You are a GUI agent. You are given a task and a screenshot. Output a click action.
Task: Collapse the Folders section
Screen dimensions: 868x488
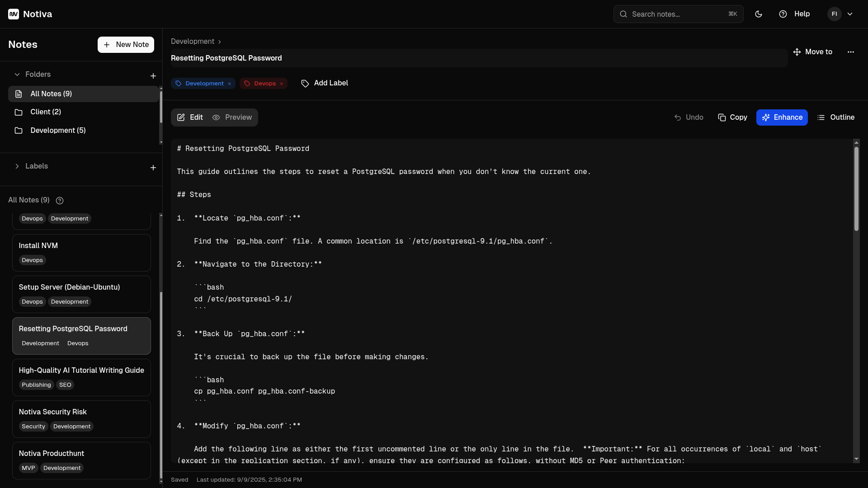17,75
